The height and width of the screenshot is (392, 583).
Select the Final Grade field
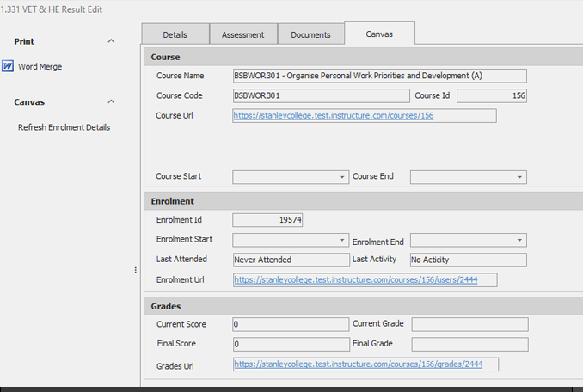point(469,344)
